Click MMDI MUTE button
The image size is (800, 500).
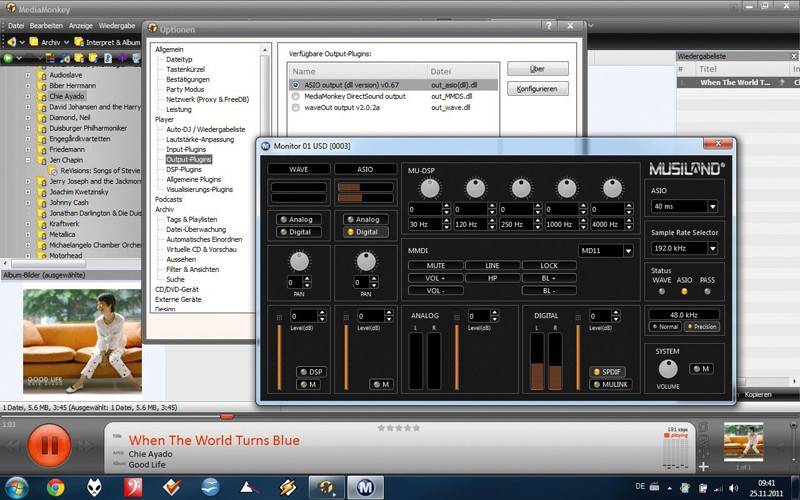(436, 266)
